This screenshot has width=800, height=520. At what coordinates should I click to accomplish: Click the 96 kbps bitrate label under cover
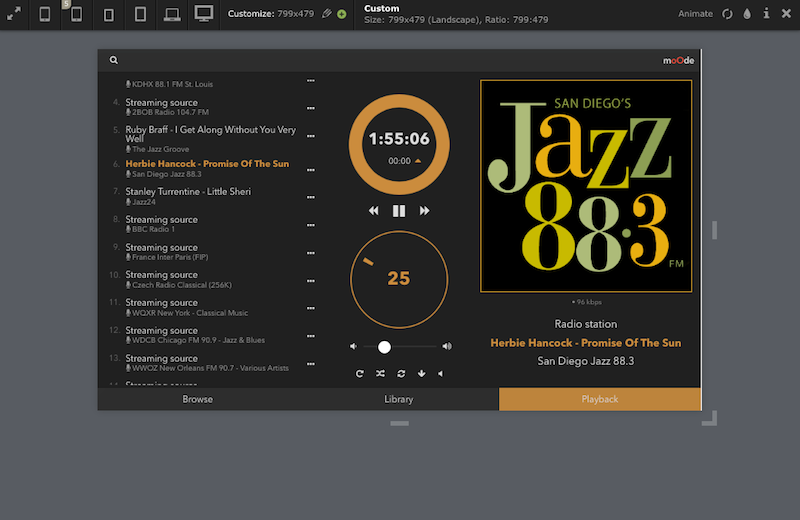point(587,302)
